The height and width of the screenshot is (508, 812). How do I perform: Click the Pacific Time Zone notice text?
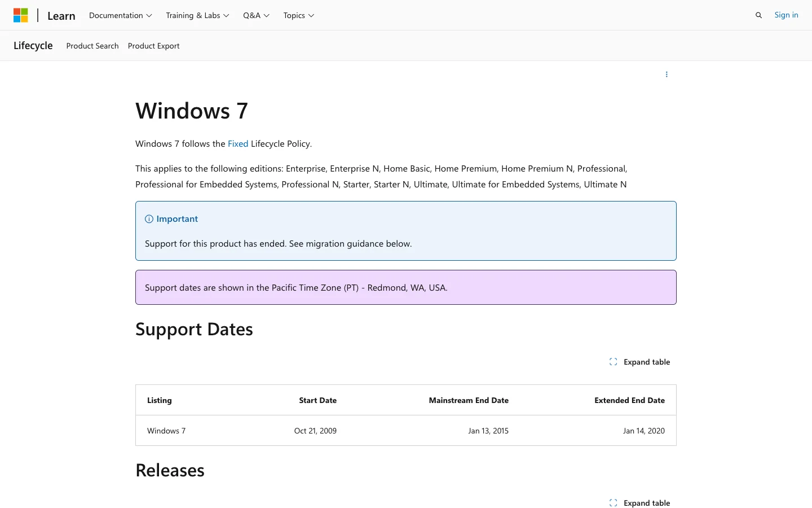pyautogui.click(x=296, y=288)
